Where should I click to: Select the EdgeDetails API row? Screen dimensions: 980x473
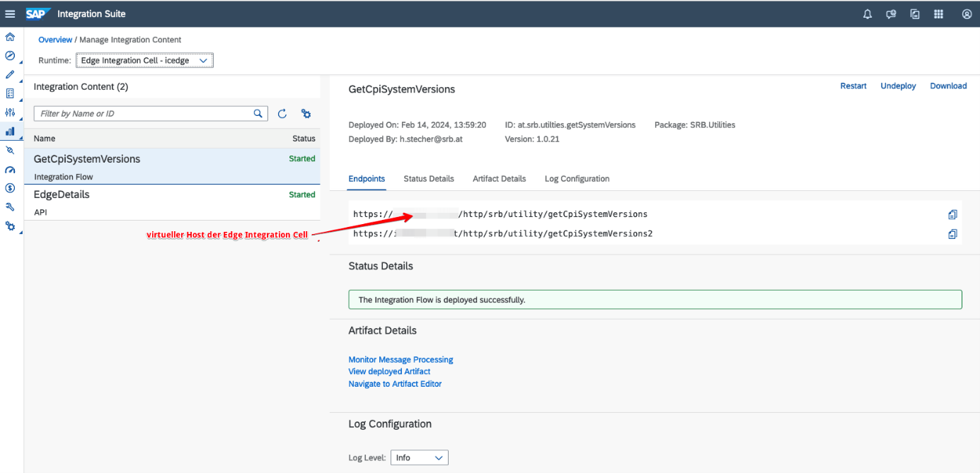172,202
